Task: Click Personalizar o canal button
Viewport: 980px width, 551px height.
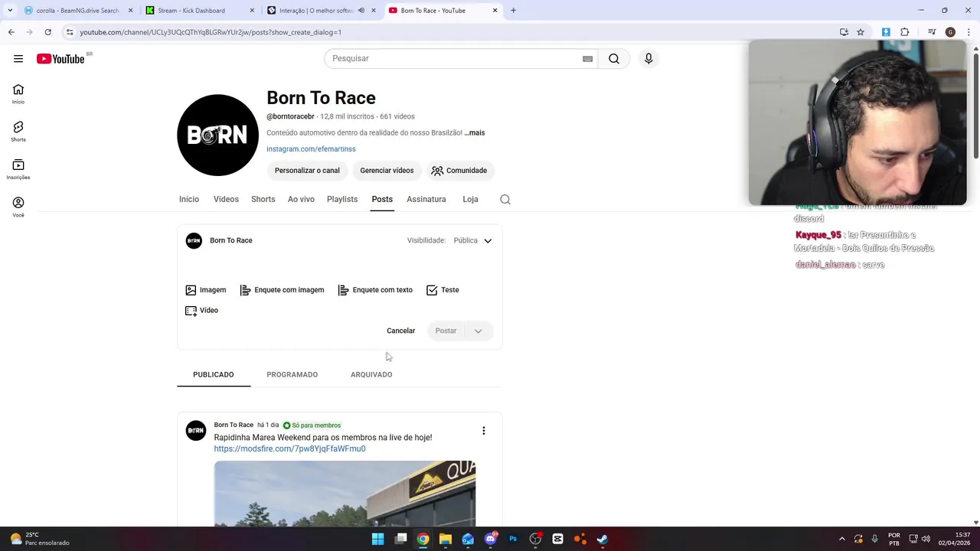Action: [307, 171]
